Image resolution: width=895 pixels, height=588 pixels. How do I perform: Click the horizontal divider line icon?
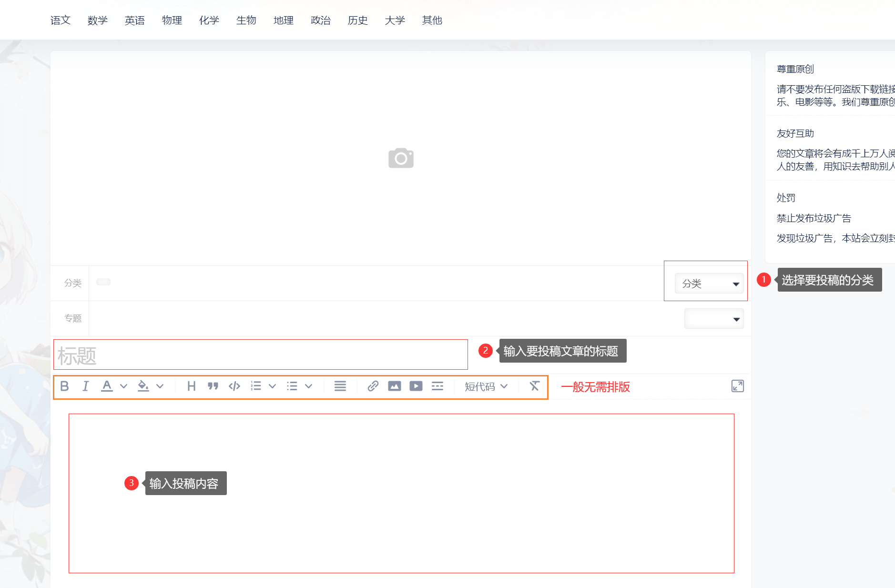click(437, 386)
